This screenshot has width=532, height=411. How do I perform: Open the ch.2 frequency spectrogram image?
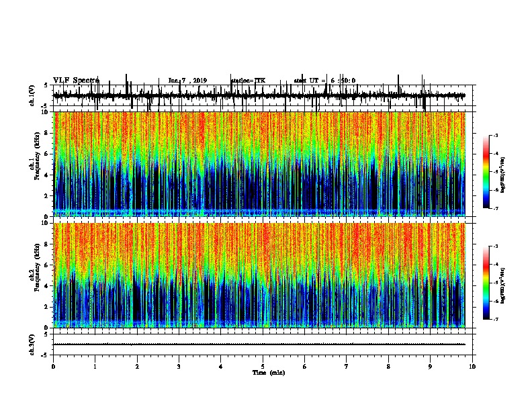click(259, 275)
